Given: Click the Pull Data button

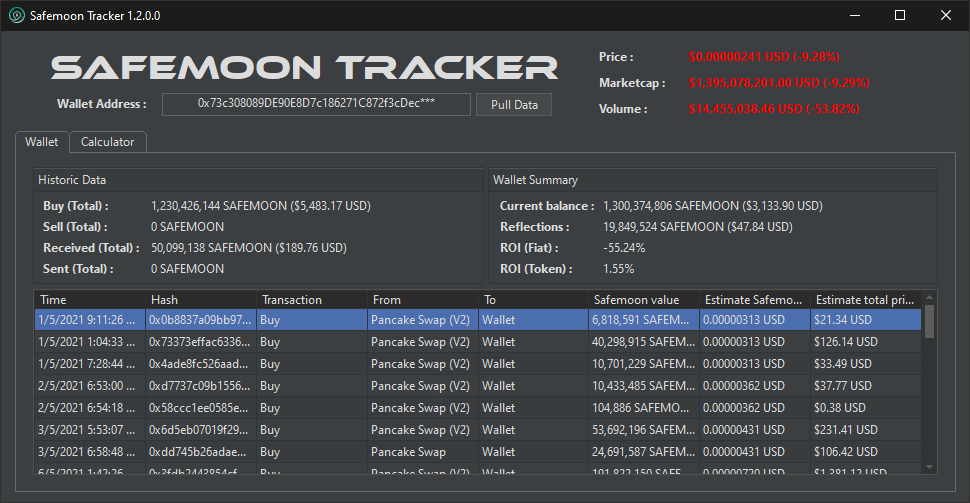Looking at the screenshot, I should [x=514, y=105].
